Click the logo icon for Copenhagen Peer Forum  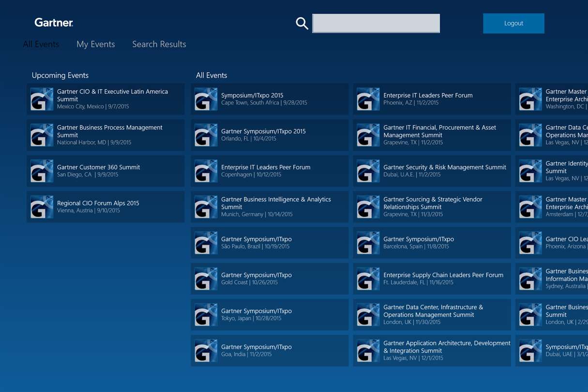[206, 171]
